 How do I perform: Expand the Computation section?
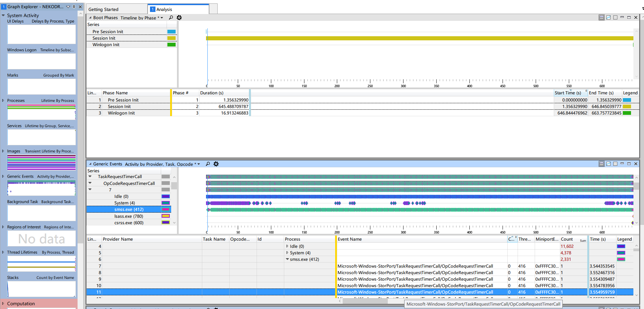[3, 304]
